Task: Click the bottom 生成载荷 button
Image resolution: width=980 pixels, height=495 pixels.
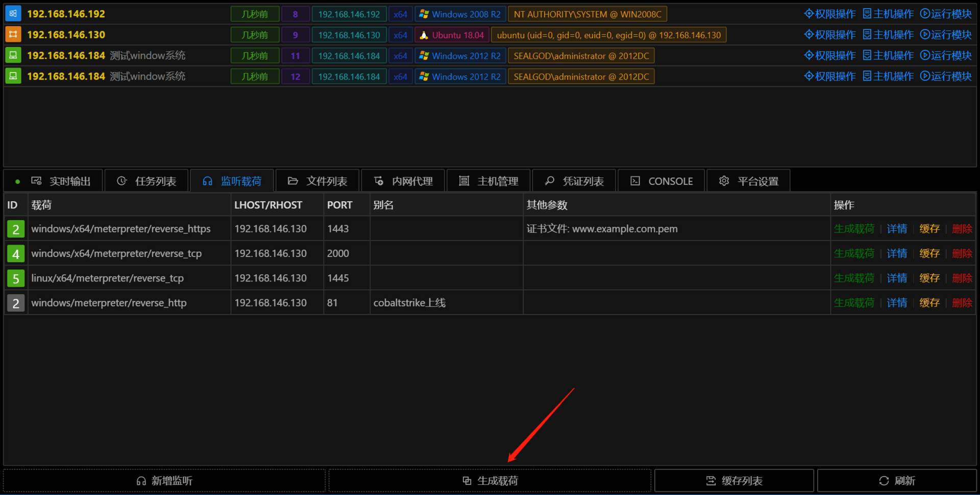Action: pos(490,481)
